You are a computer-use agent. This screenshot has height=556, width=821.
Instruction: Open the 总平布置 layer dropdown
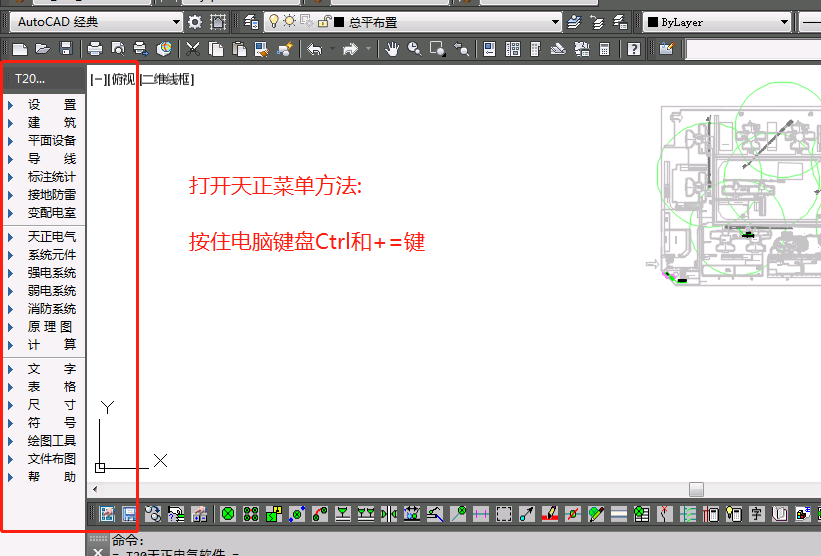[555, 22]
